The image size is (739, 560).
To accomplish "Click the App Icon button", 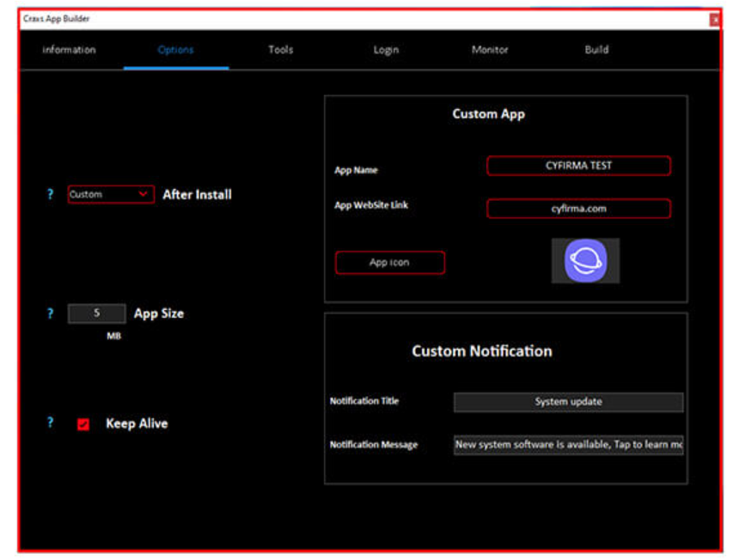I will (x=389, y=262).
